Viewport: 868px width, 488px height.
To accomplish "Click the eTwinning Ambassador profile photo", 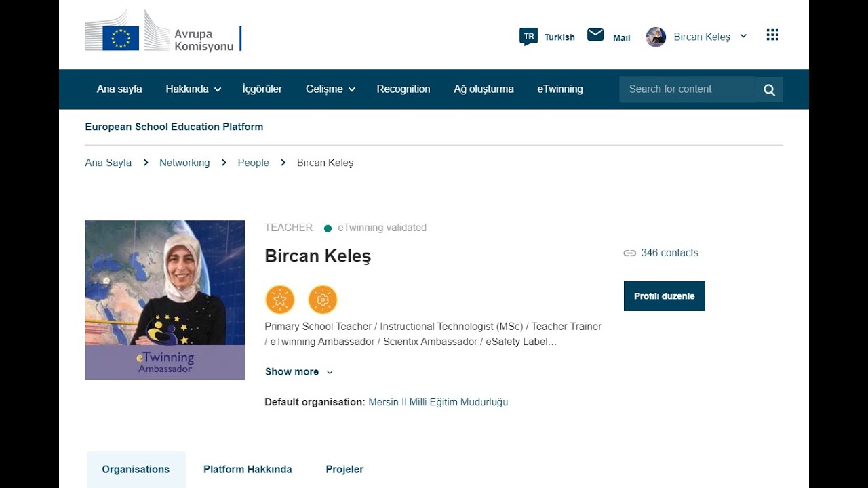I will (165, 300).
